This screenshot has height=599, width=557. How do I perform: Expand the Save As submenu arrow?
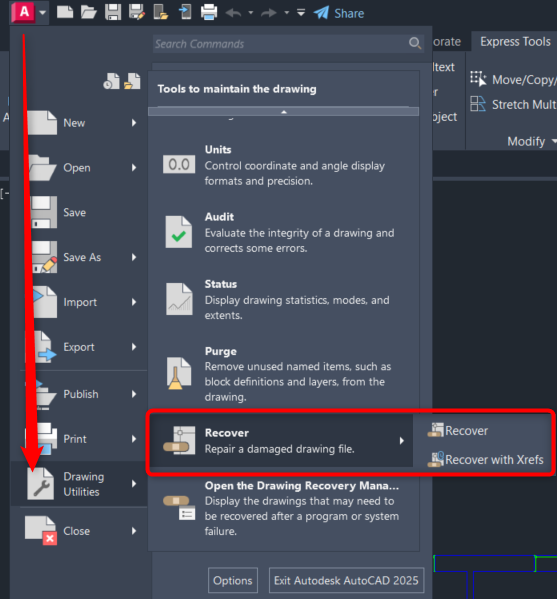coord(134,257)
